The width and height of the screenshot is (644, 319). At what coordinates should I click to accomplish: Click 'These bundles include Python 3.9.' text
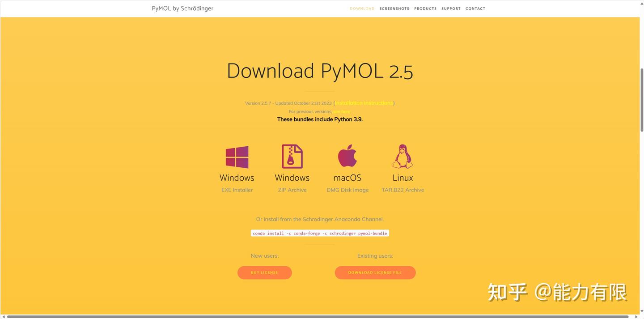point(320,119)
